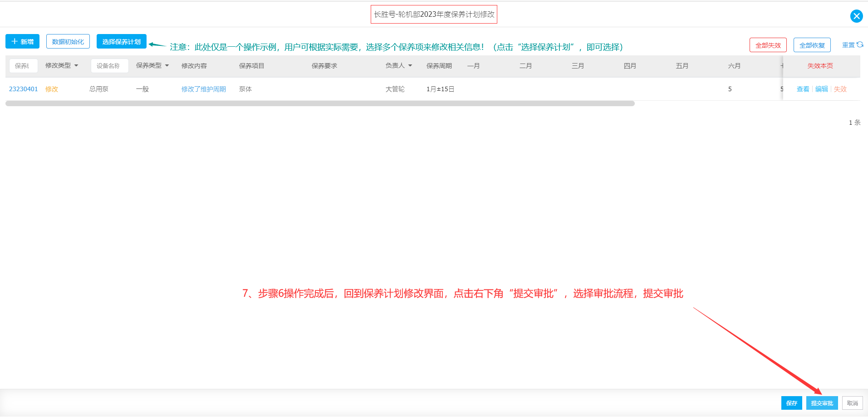This screenshot has height=417, width=868.
Task: Click 查看 for row 23230401
Action: 803,89
